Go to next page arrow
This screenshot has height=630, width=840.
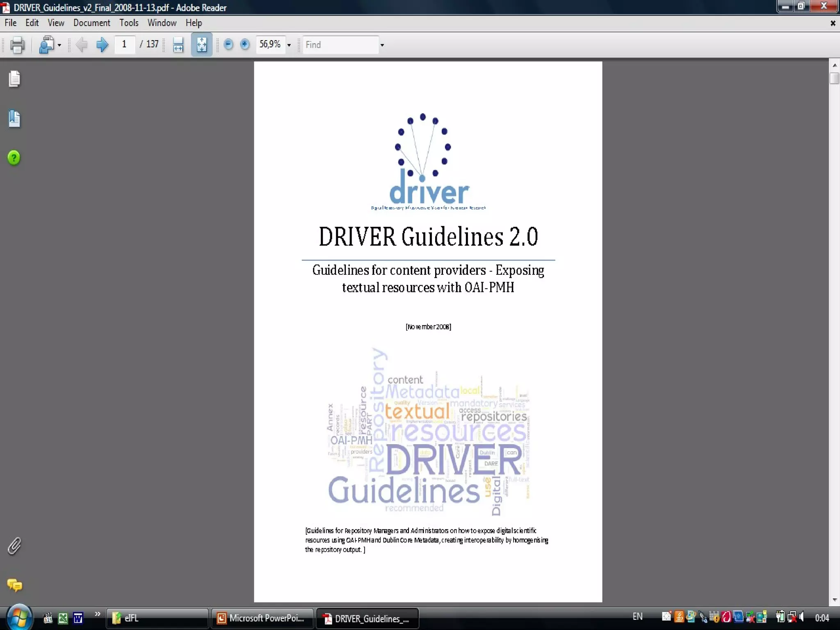pyautogui.click(x=102, y=45)
